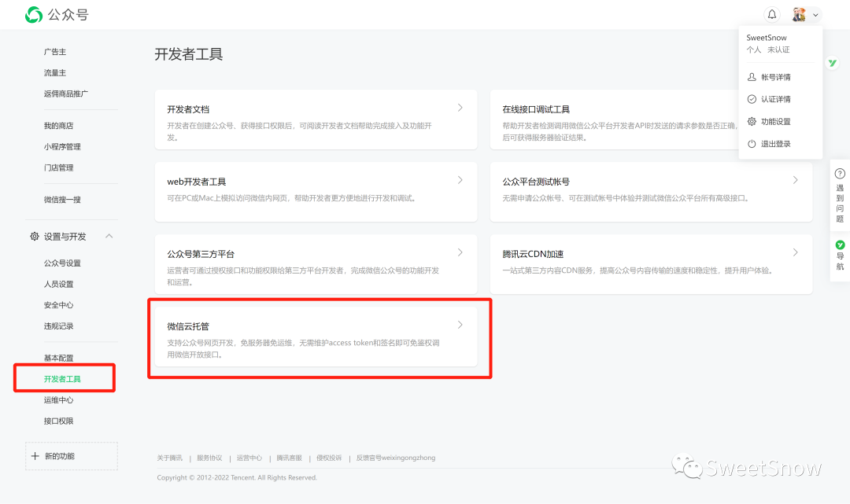The image size is (850, 504).
Task: Collapse the 设置与开发 section chevron
Action: (x=109, y=236)
